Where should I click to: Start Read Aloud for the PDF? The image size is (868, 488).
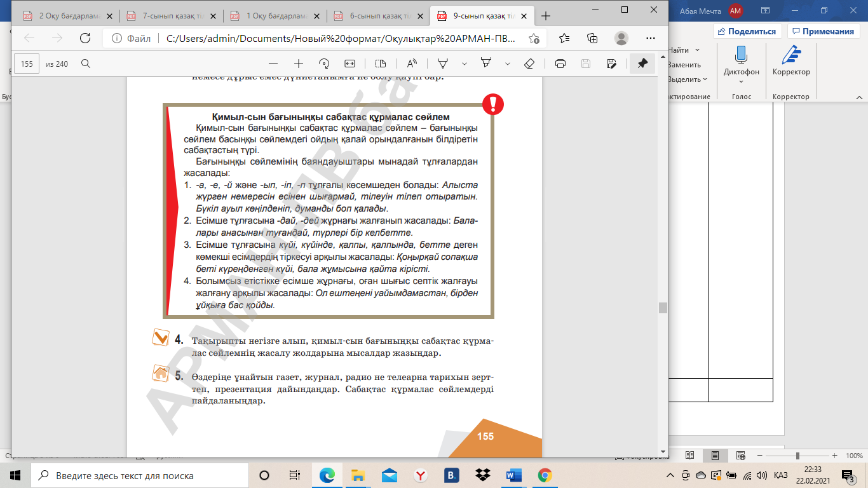click(412, 64)
